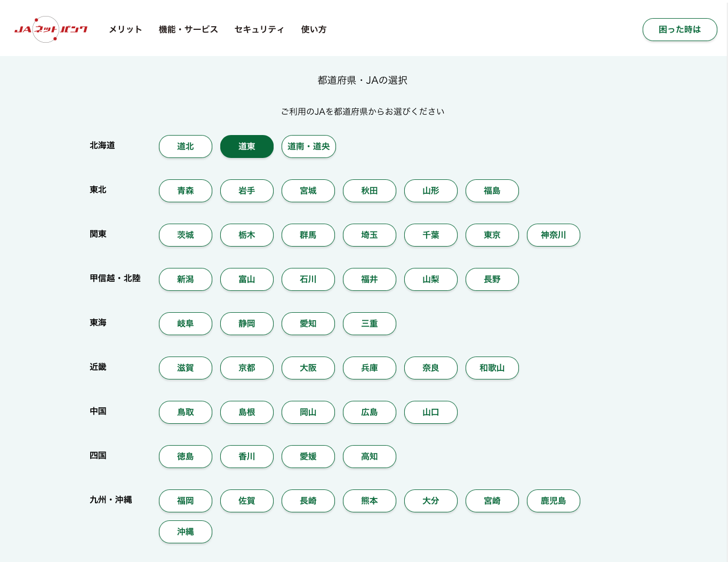This screenshot has width=728, height=562.
Task: Click 大分 prefecture button
Action: (x=431, y=501)
